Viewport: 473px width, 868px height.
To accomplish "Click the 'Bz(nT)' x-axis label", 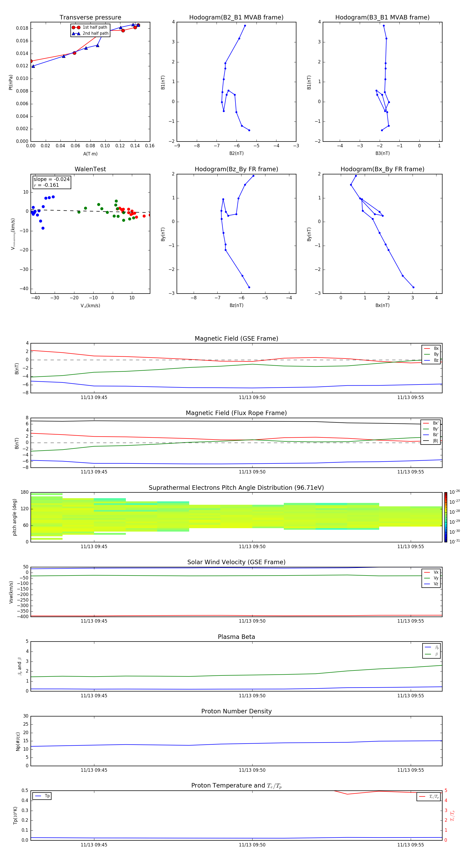I will [x=236, y=305].
